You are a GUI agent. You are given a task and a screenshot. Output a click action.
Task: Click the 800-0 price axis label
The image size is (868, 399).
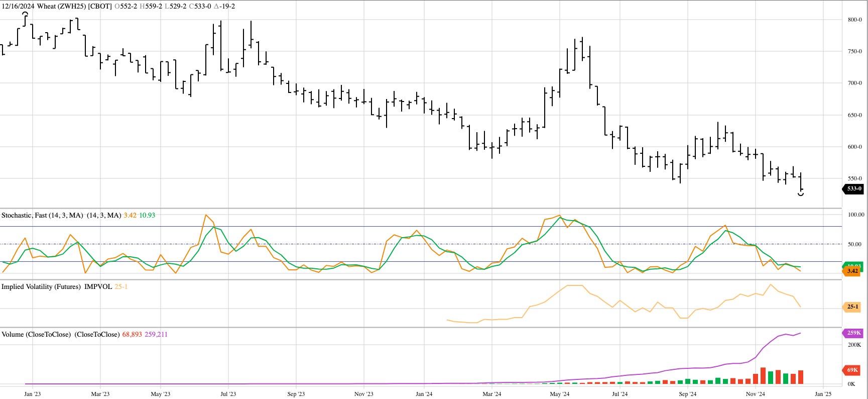tap(854, 20)
